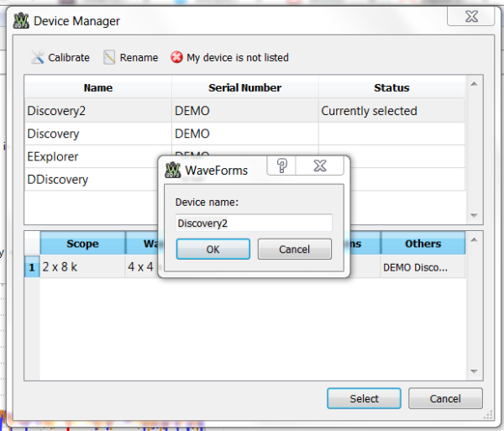Click the WaveForms icon in Device Manager title
Screen dimensions: 504x431
point(21,20)
